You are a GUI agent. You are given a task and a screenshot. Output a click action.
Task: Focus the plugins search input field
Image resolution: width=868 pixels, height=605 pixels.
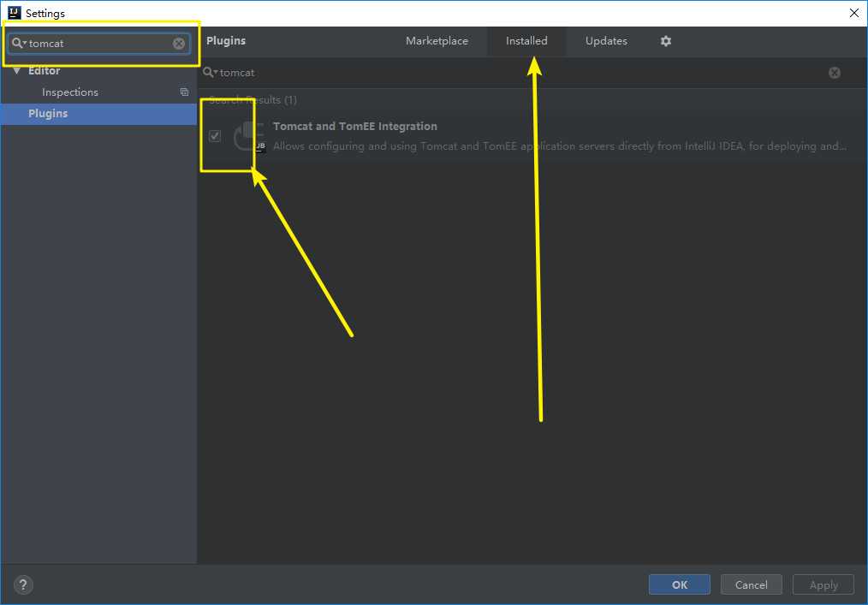(x=520, y=73)
